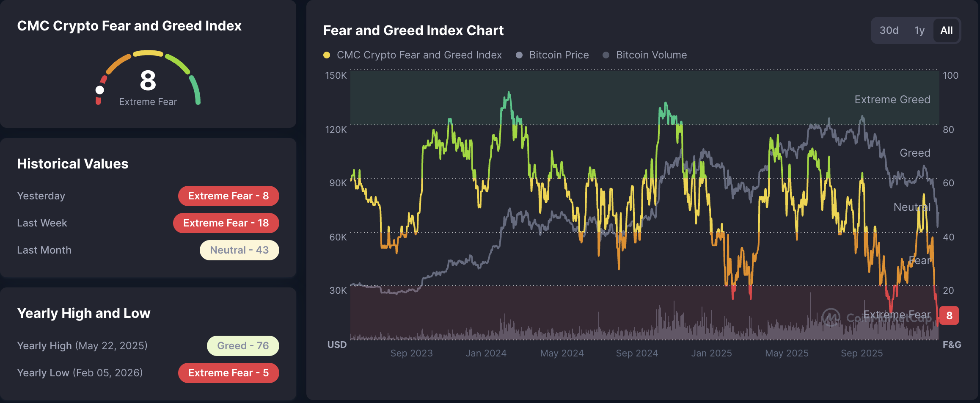The height and width of the screenshot is (403, 980).
Task: Hide the Bitcoin Price line via its legend entry
Action: [559, 55]
